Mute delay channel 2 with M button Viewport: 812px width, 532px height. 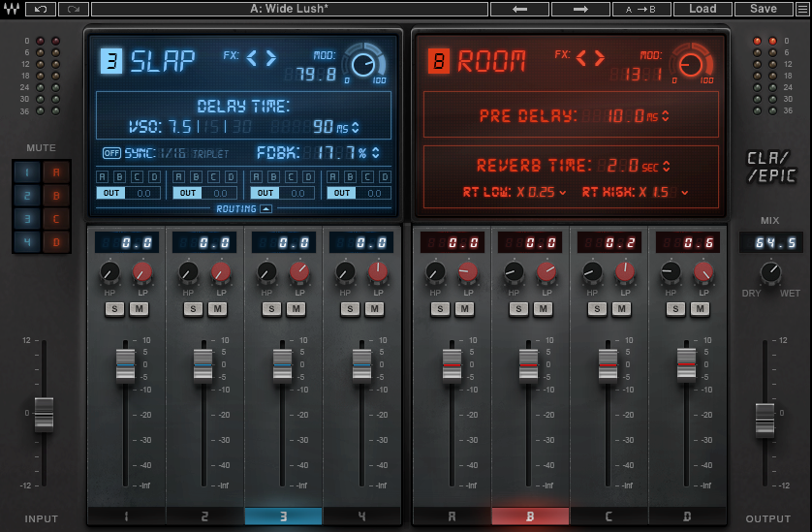point(217,309)
